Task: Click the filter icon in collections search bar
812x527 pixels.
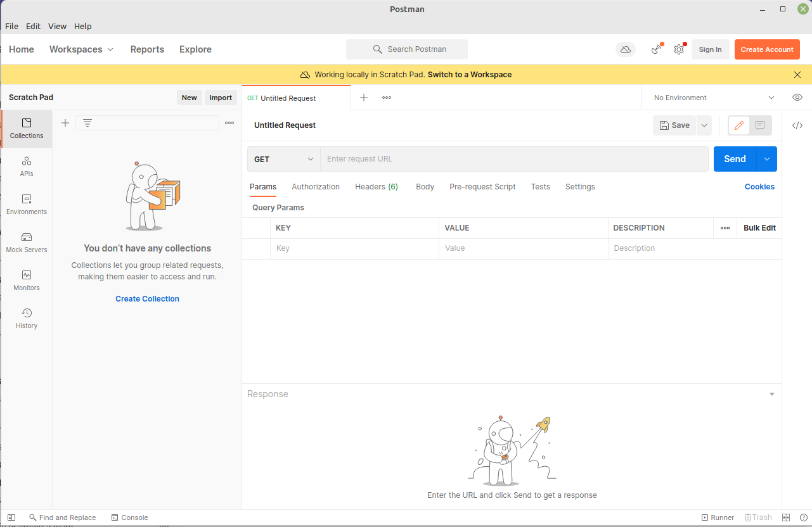Action: coord(87,123)
